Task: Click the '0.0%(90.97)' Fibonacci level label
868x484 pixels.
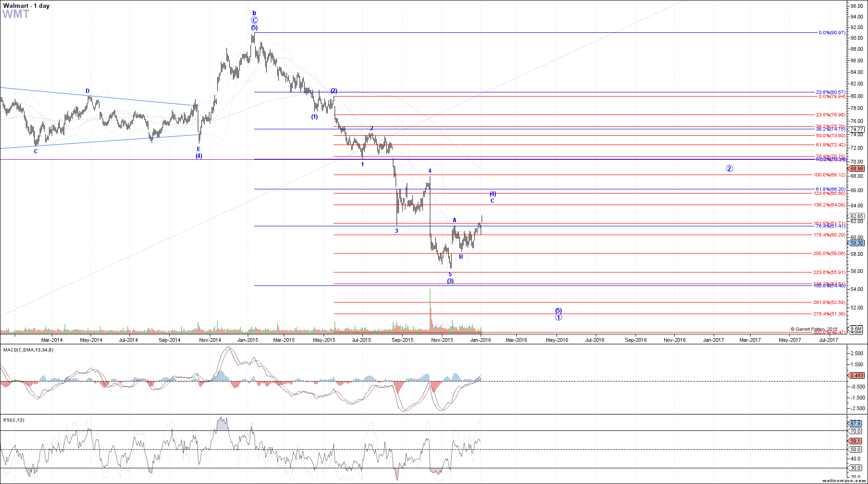Action: [832, 33]
